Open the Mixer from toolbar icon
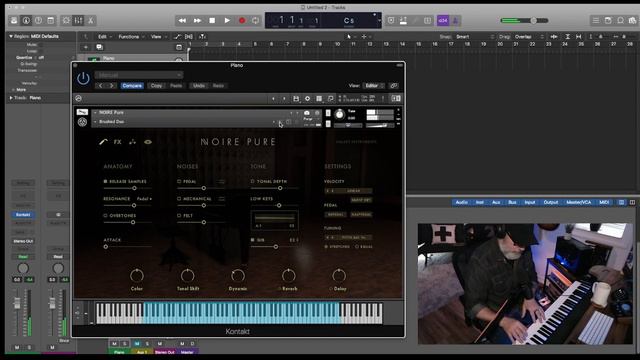Screen dimensions: 640x360 (x=78, y=20)
